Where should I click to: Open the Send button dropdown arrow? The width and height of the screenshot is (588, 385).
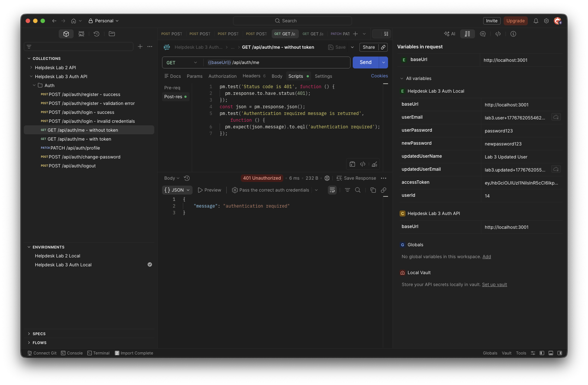[384, 62]
